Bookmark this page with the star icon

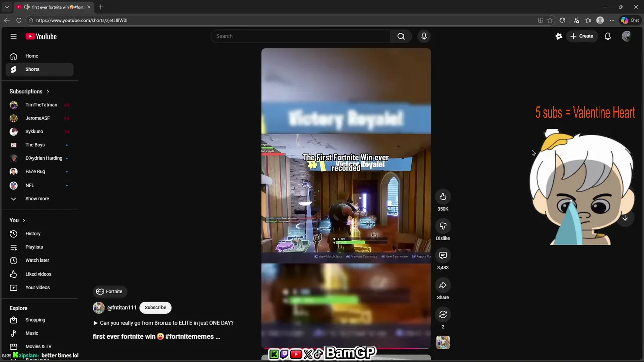[550, 20]
